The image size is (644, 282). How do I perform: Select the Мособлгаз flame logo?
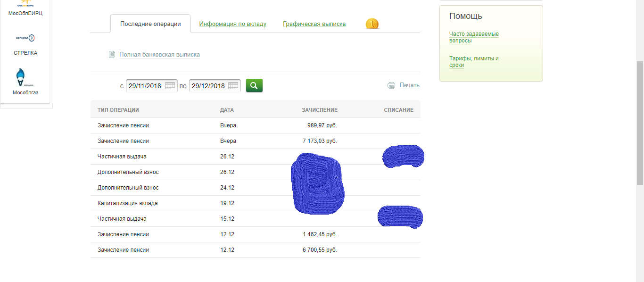(21, 77)
